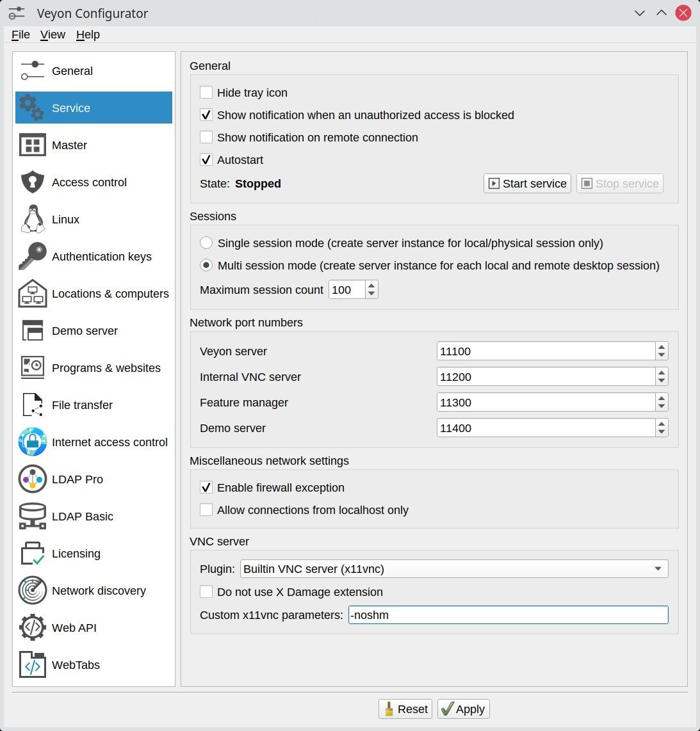This screenshot has height=731, width=700.
Task: Open the Master grid icon
Action: click(x=32, y=145)
